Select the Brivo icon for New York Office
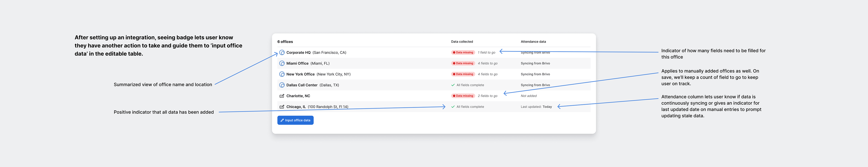This screenshot has height=167, width=868. click(x=282, y=74)
